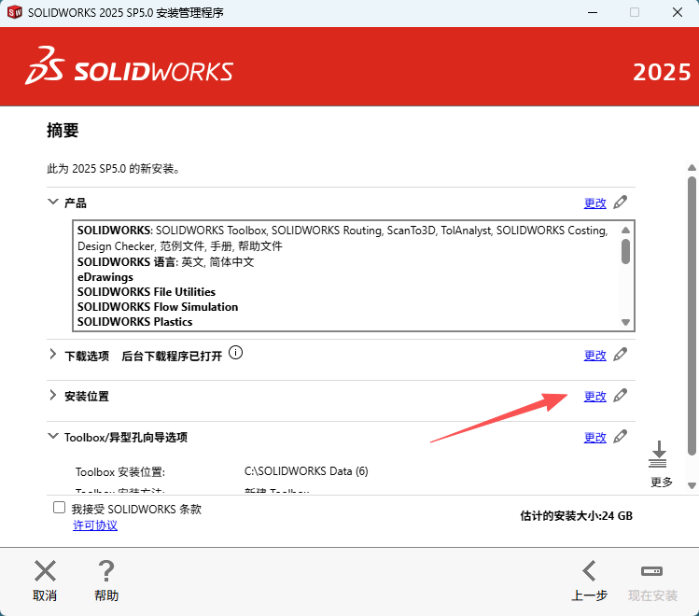The image size is (699, 616).
Task: Expand the 安装位置 section
Action: (53, 396)
